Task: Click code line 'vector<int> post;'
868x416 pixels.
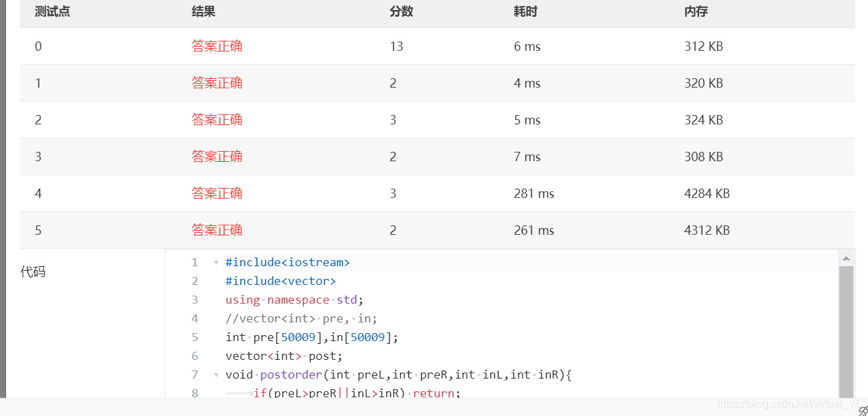Action: pyautogui.click(x=284, y=356)
